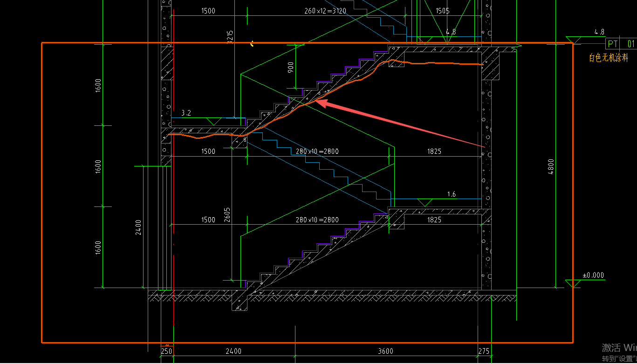Click the elevation triangle marker under 3.2
The width and height of the screenshot is (637, 364).
214,121
